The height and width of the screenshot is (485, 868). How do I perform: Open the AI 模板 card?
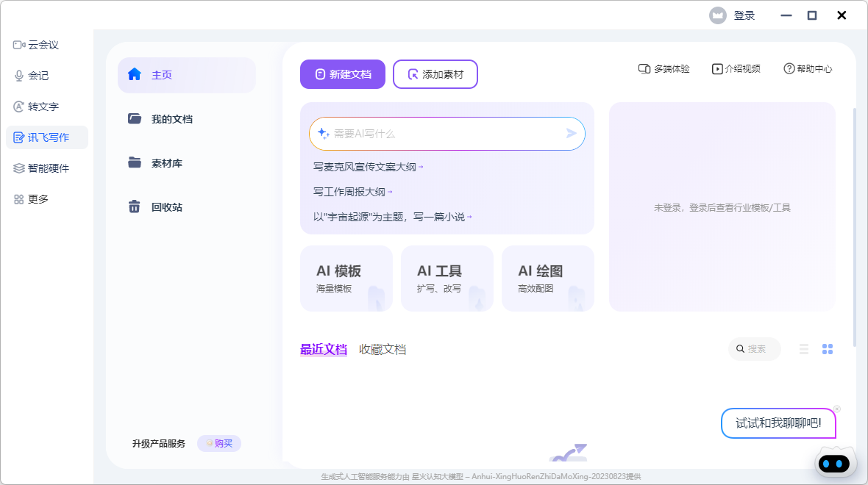point(346,279)
